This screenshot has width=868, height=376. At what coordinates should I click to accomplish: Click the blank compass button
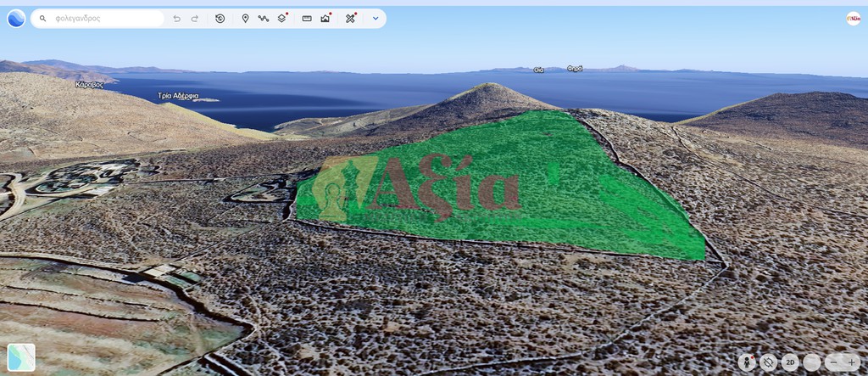pyautogui.click(x=812, y=362)
